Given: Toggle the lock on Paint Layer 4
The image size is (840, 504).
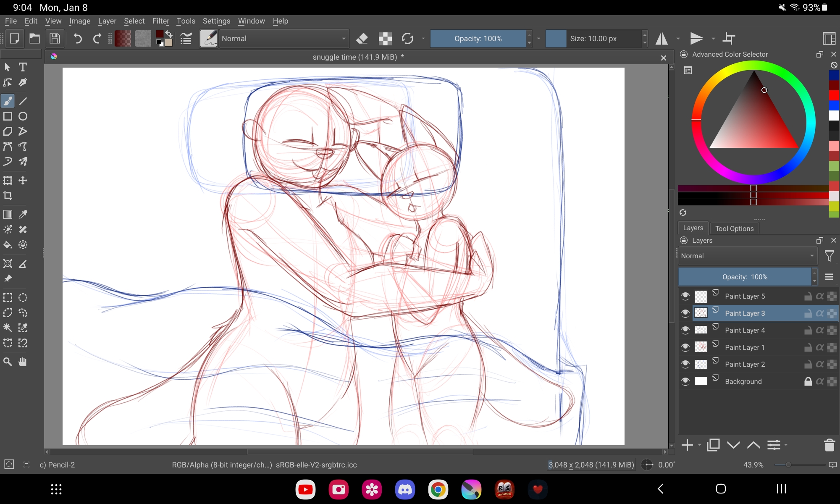Looking at the screenshot, I should pyautogui.click(x=808, y=331).
